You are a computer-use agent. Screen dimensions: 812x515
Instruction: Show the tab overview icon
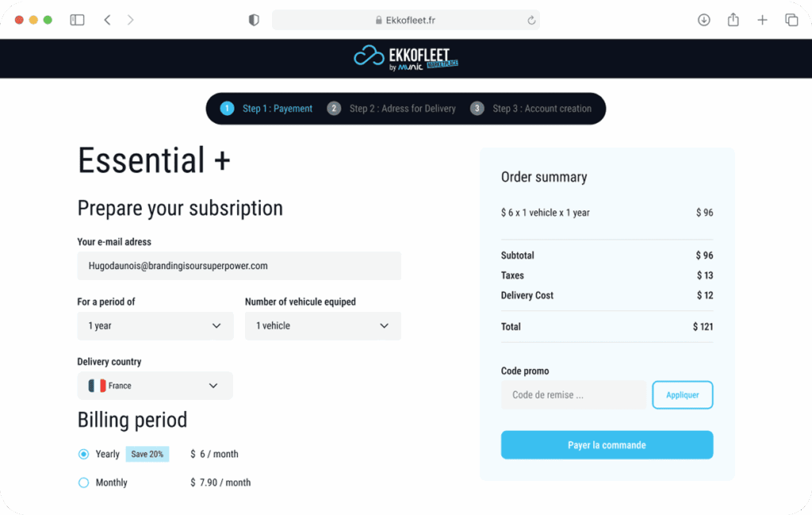coord(791,20)
